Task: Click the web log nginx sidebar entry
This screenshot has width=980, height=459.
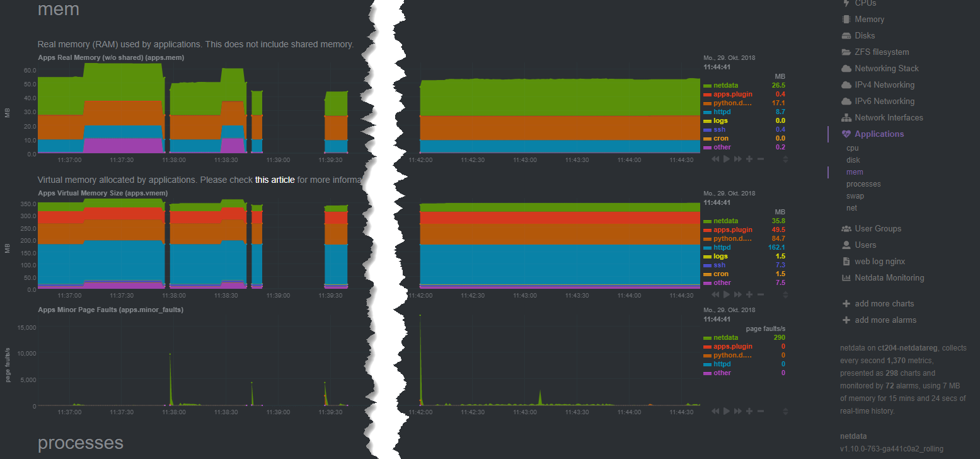Action: tap(880, 261)
